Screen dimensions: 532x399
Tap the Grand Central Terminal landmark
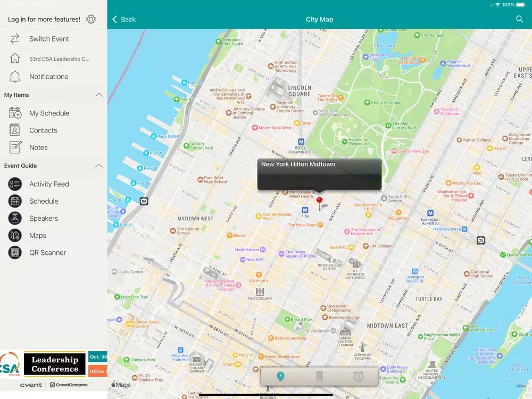point(345,332)
